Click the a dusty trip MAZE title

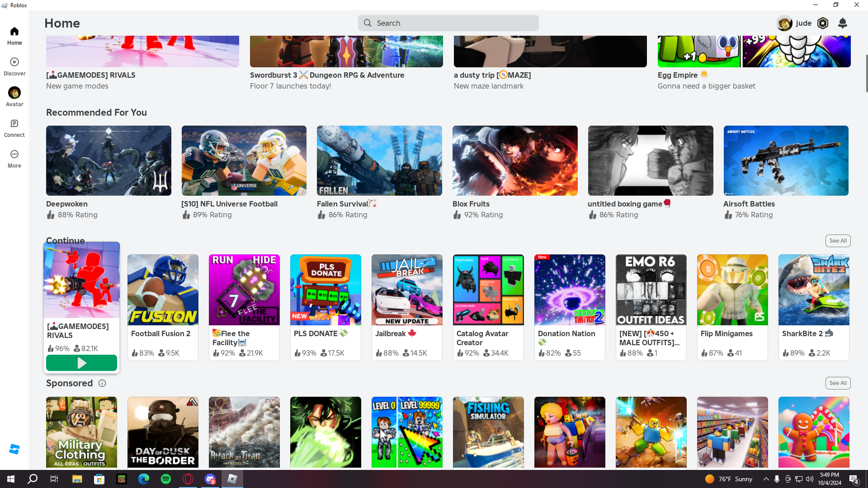click(x=492, y=75)
